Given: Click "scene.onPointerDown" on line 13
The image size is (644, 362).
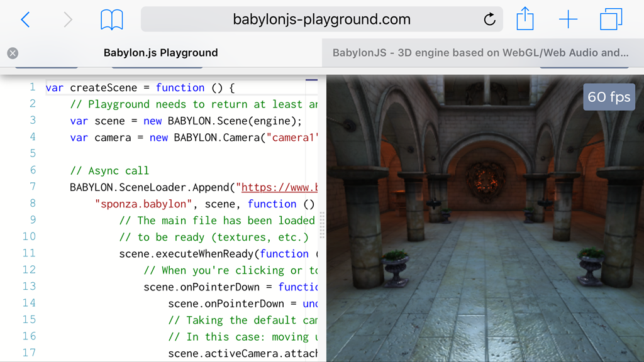Looking at the screenshot, I should [x=202, y=287].
